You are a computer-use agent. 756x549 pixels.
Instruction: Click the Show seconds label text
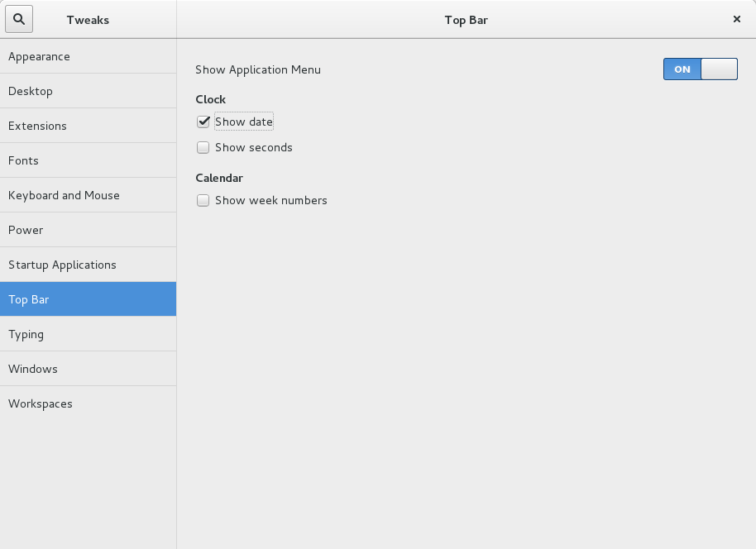click(254, 147)
